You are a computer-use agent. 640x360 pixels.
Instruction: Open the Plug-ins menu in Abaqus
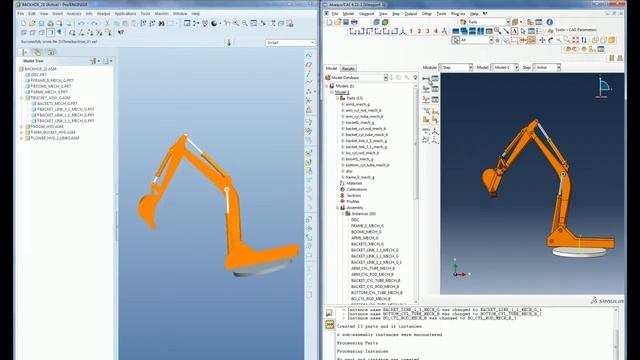[458, 13]
